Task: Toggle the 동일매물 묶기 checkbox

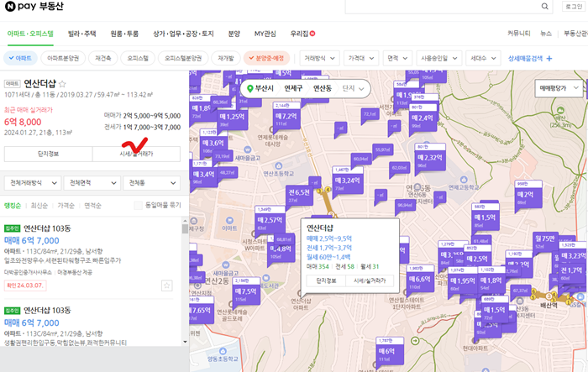Action: pyautogui.click(x=139, y=205)
